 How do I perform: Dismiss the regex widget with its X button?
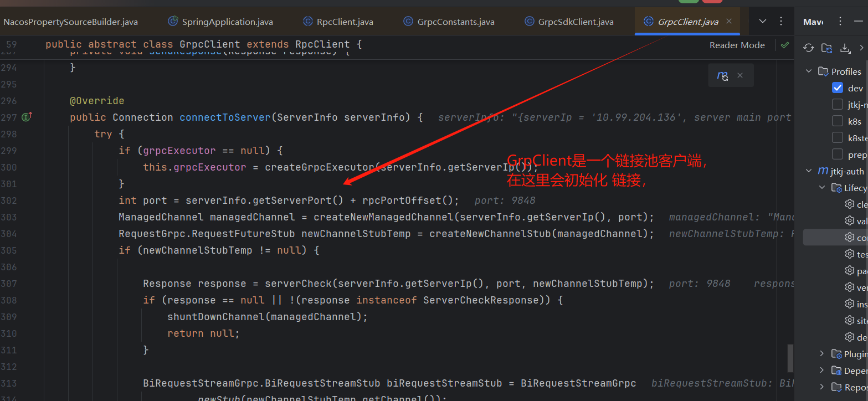point(739,75)
